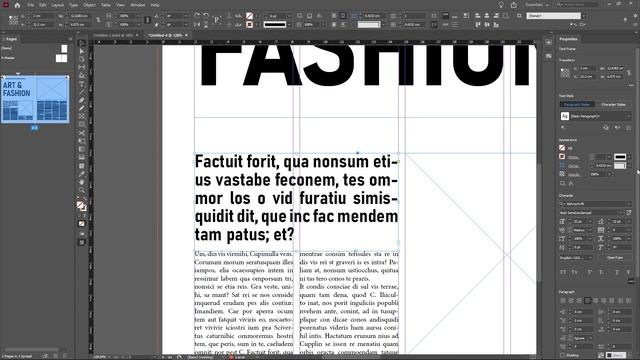
Task: Select the Pen tool
Action: click(x=82, y=100)
